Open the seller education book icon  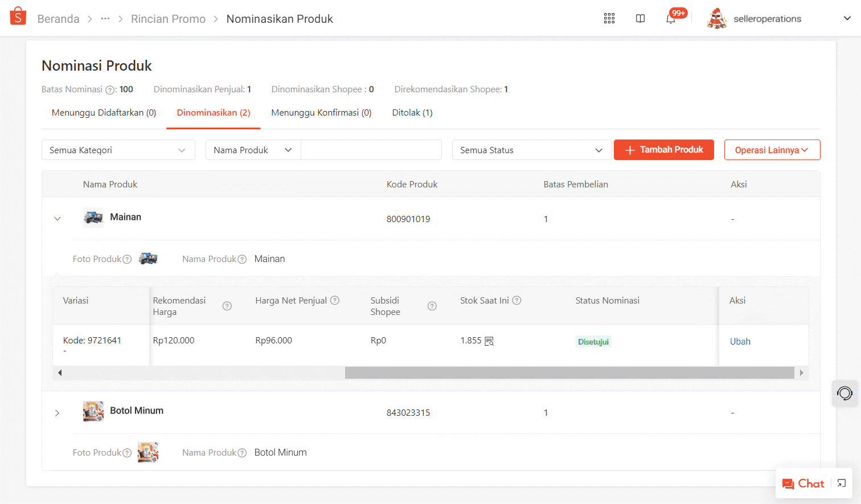coord(641,19)
